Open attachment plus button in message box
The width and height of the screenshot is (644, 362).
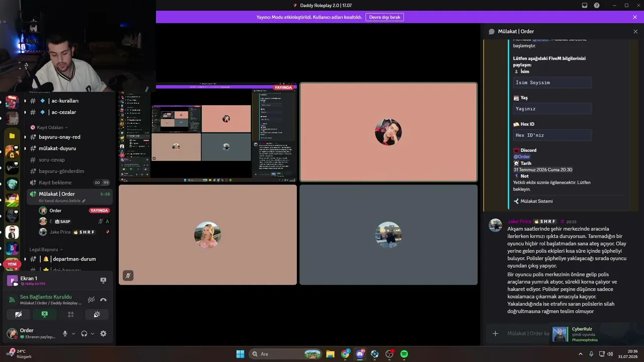(x=496, y=333)
